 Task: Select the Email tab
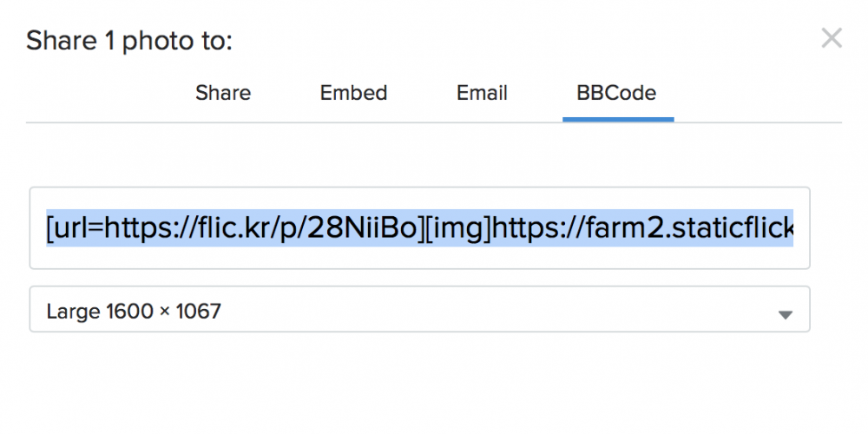482,93
